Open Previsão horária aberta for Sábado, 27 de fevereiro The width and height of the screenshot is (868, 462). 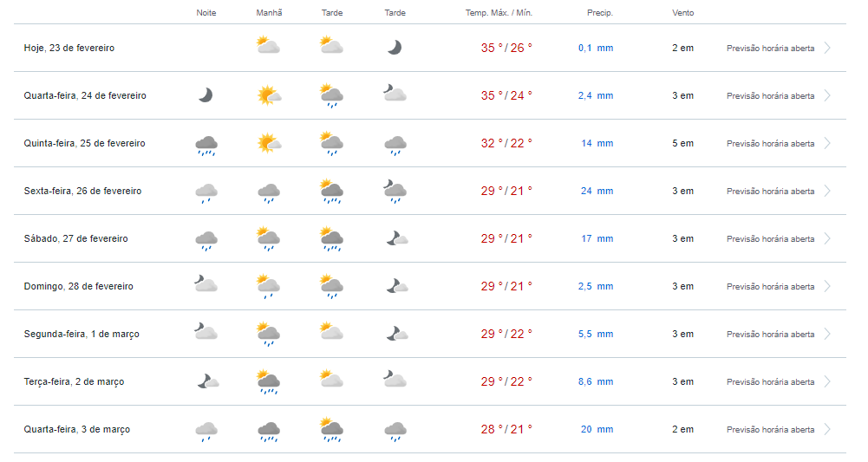pyautogui.click(x=770, y=239)
